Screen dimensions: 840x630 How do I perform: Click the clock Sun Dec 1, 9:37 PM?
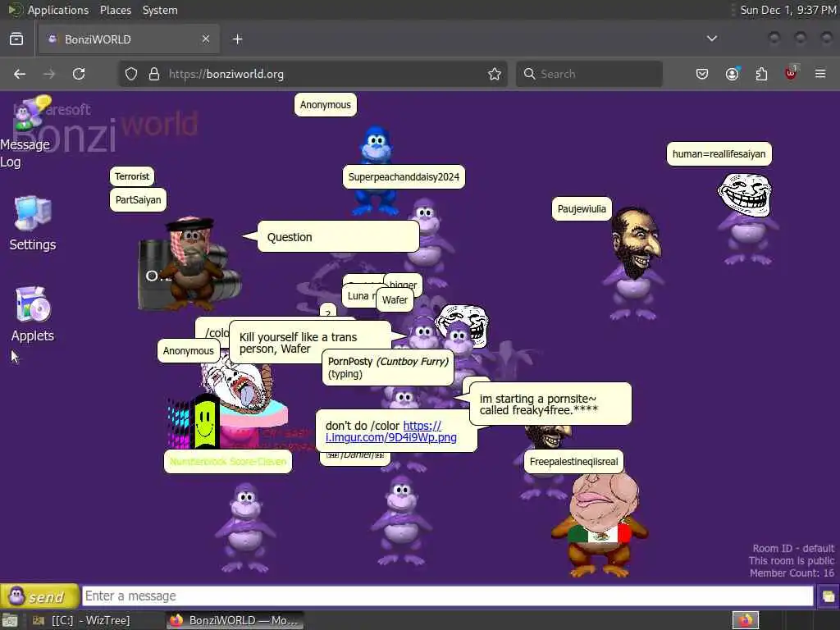(x=788, y=10)
